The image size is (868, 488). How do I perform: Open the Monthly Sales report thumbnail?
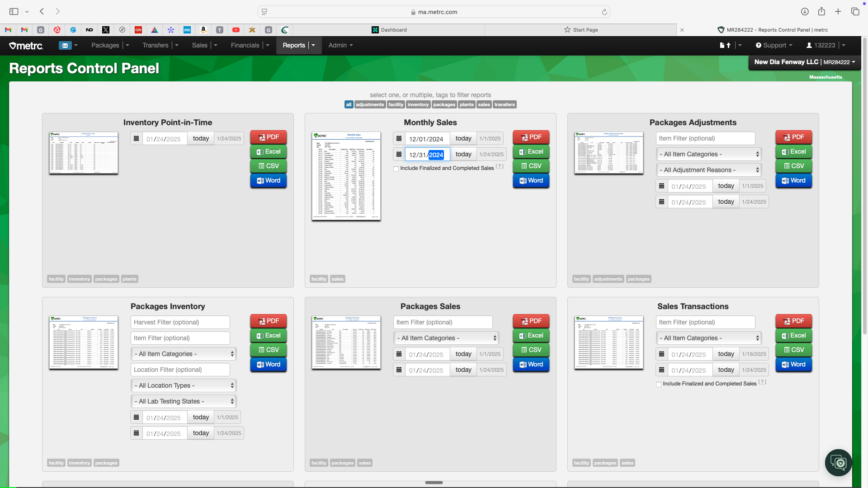pos(346,176)
